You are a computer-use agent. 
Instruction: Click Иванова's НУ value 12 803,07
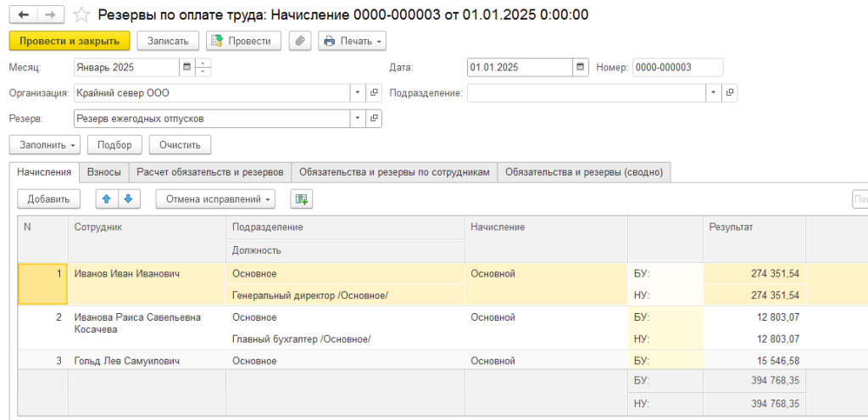click(754, 339)
